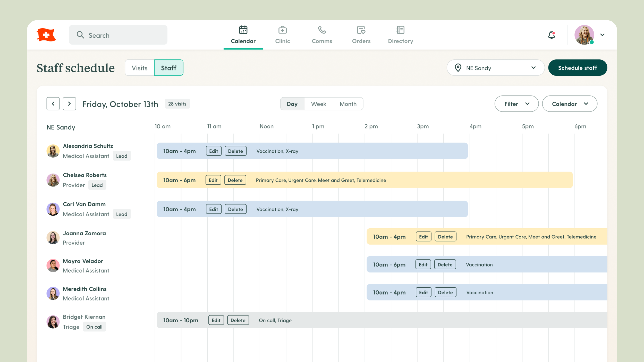Click the magnifier icon in search box
This screenshot has width=644, height=362.
[80, 35]
